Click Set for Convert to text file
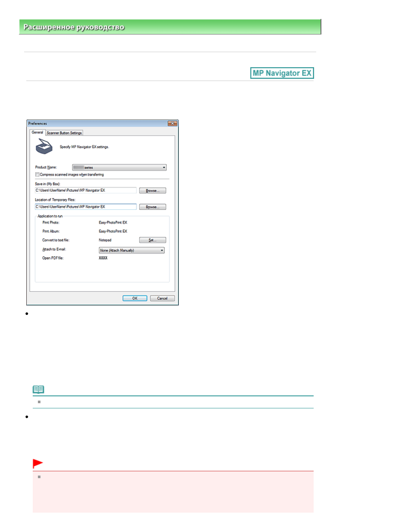The image size is (411, 532). point(153,240)
